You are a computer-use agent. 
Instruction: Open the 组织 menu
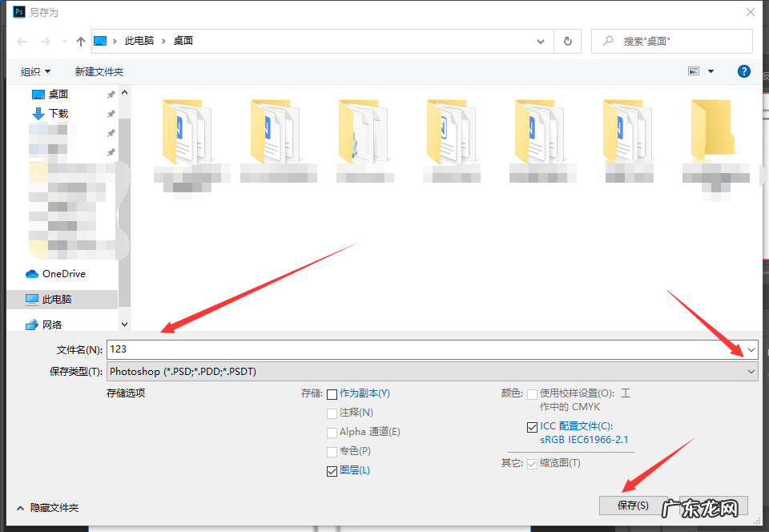(35, 71)
